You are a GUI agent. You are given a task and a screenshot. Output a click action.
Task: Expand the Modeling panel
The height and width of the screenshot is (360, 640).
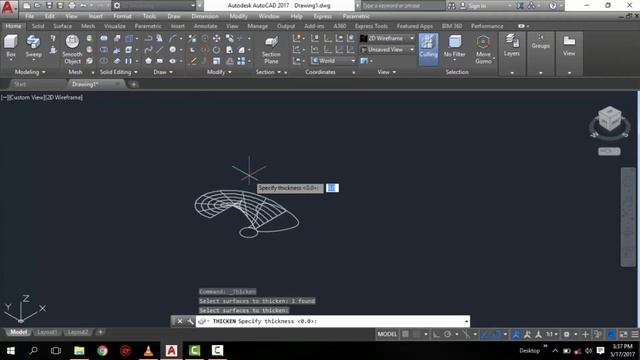pyautogui.click(x=30, y=72)
